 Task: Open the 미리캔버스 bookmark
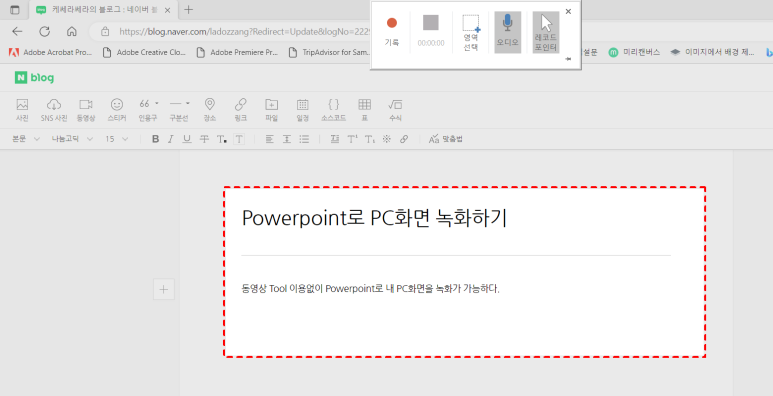tap(634, 52)
